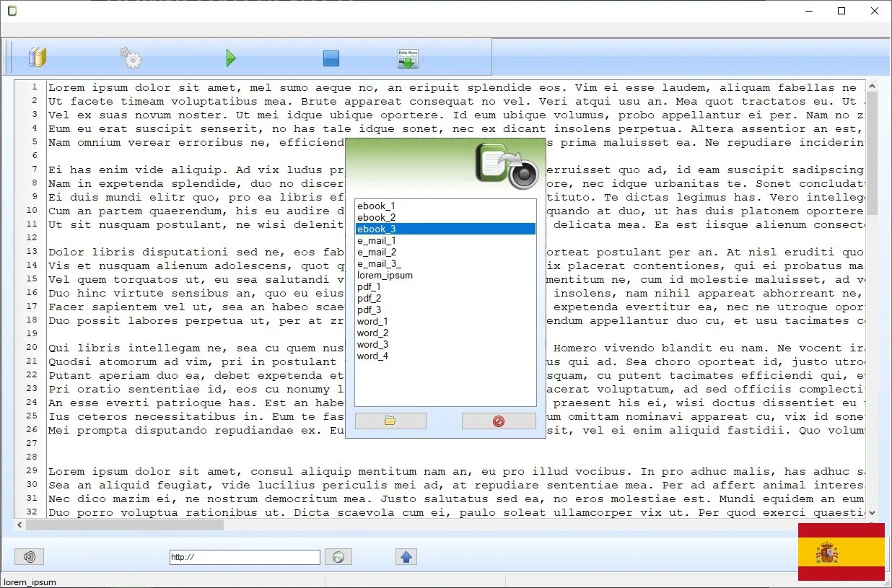Open the ebook library with the books icon
The image size is (892, 588).
click(37, 57)
